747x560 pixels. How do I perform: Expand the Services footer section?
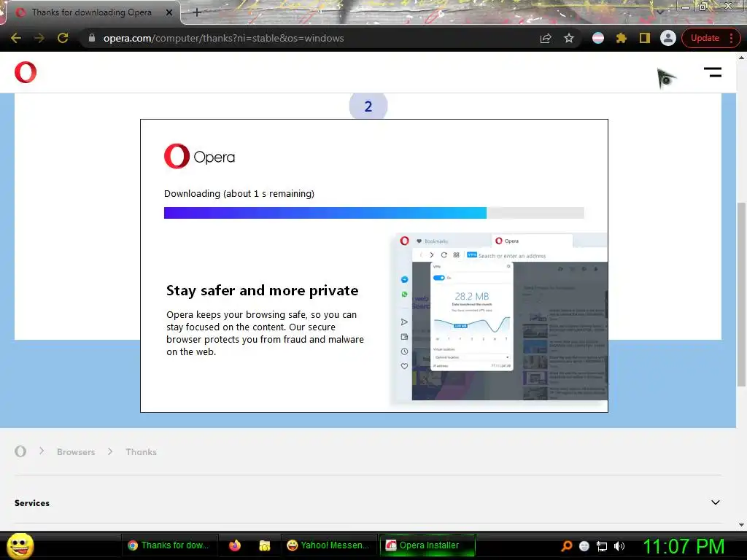tap(715, 502)
